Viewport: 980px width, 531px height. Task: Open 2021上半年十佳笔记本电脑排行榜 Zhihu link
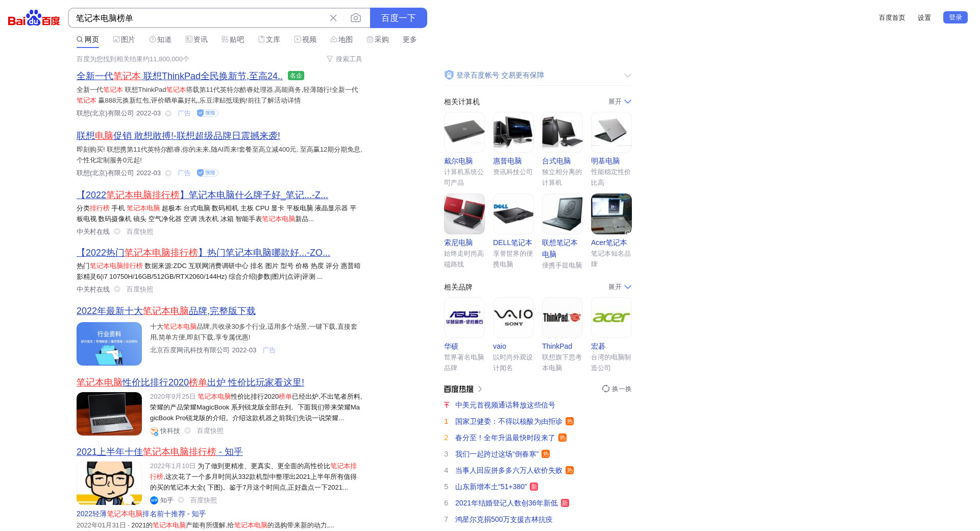click(x=159, y=452)
